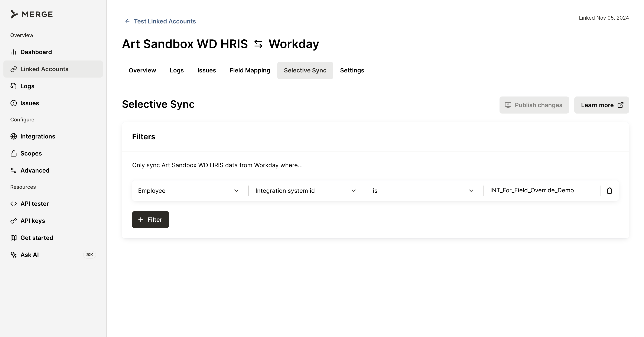Open the Learn more link
The width and height of the screenshot is (644, 337).
[x=601, y=105]
